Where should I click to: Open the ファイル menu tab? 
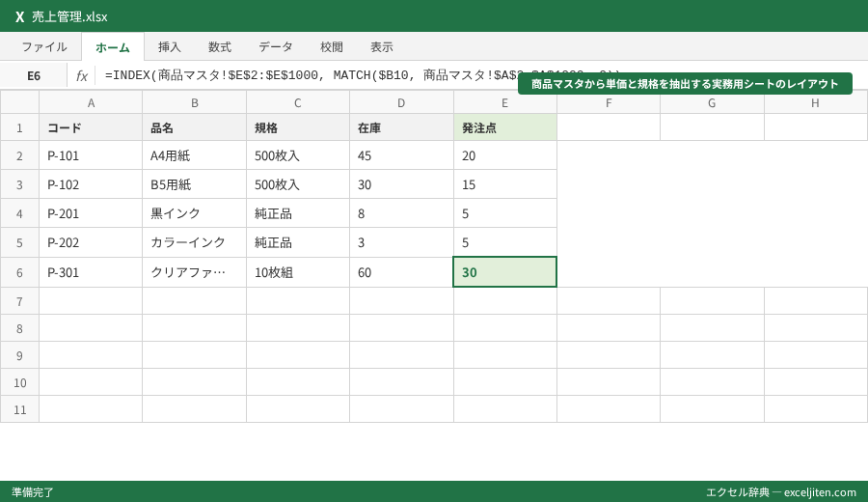coord(44,46)
